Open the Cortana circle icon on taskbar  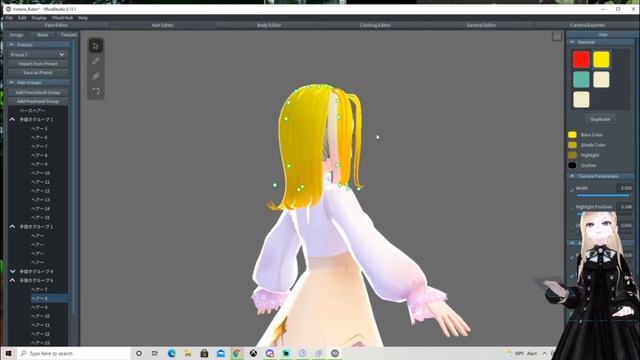pos(139,353)
